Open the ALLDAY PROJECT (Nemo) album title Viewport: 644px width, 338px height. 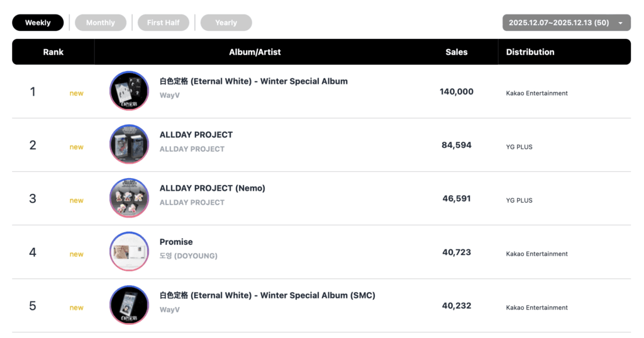[213, 188]
